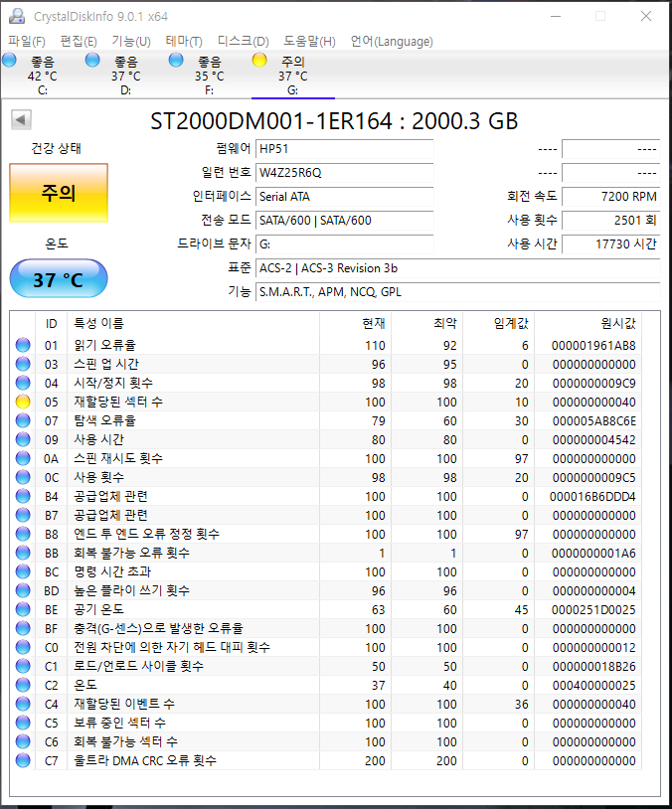Screen dimensions: 672x809
Task: Click status orb for C2 온도 attribute
Action: click(x=23, y=685)
